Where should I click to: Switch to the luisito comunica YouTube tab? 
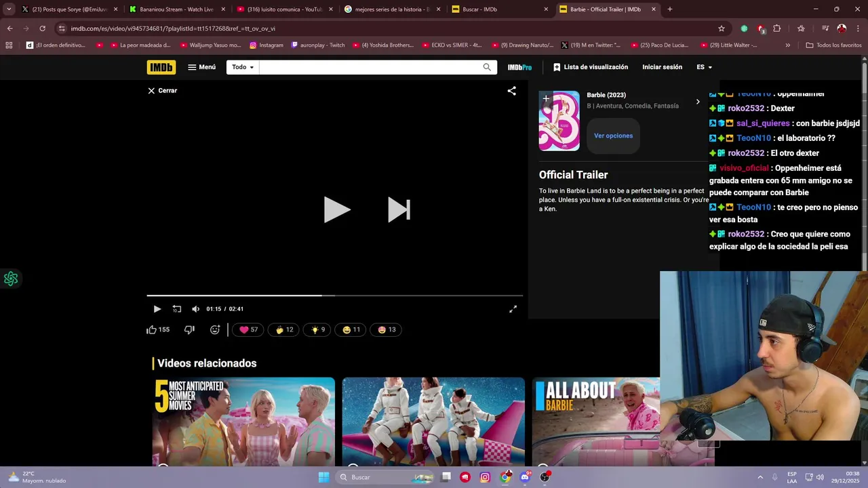click(284, 9)
